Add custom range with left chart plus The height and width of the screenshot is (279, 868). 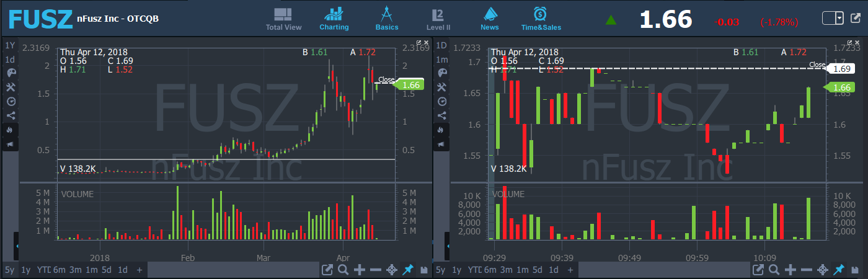[139, 270]
